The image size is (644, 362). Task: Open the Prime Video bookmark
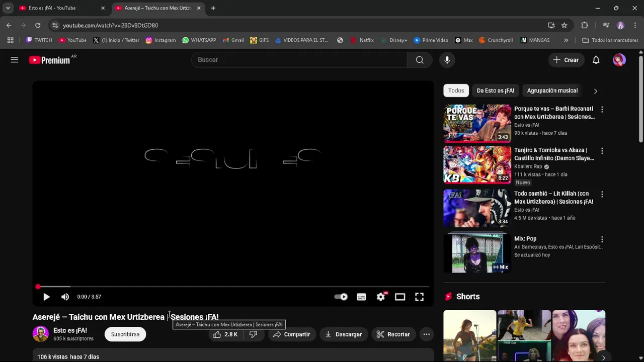click(431, 40)
